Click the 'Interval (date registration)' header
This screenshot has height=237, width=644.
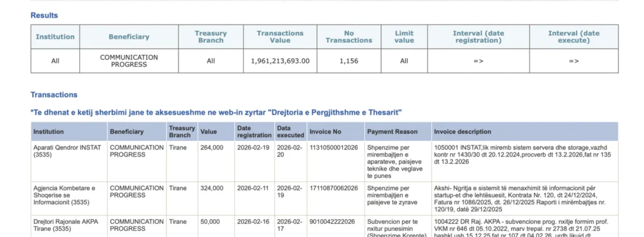point(479,36)
